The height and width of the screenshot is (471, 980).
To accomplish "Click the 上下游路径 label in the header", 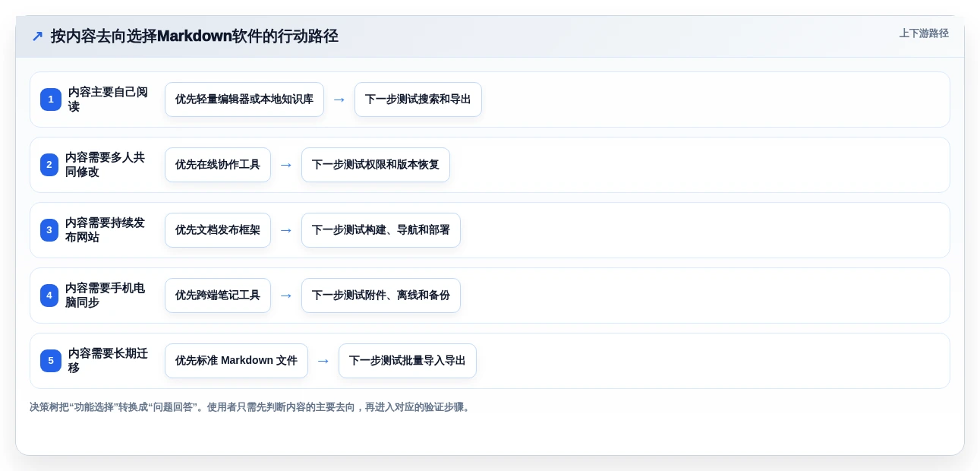I will click(924, 33).
